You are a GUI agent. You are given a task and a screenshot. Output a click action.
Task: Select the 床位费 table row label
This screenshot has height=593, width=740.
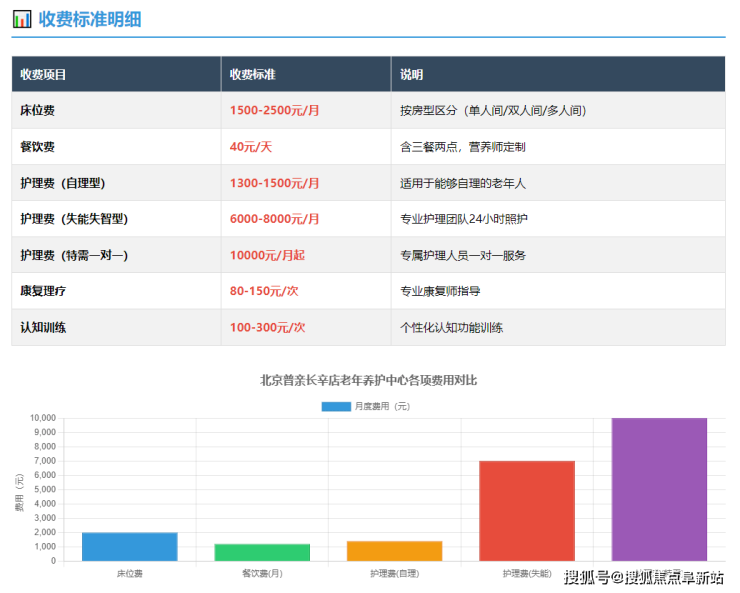[37, 111]
